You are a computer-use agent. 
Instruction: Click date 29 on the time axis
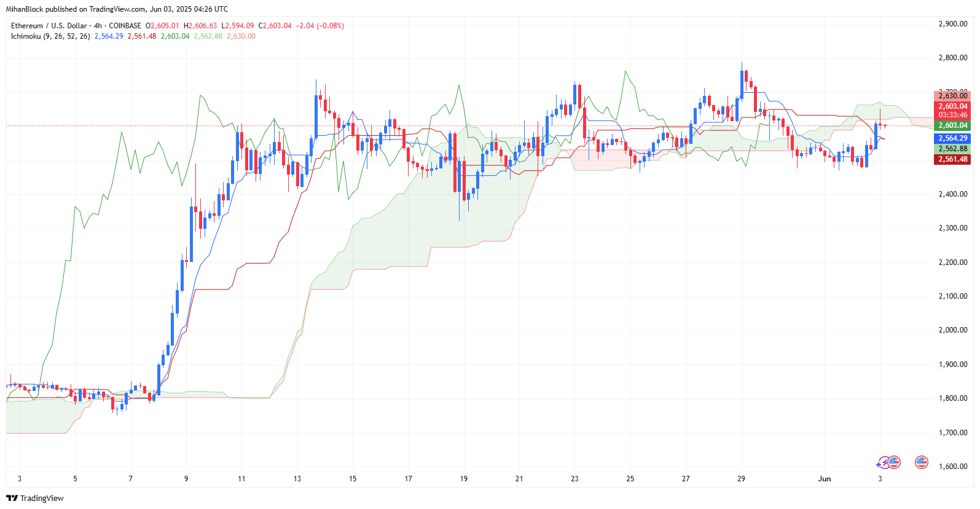(742, 479)
